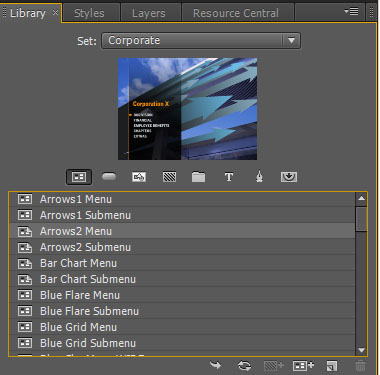The width and height of the screenshot is (380, 375).
Task: Click the Arrows1 Menu row icon
Action: click(25, 199)
